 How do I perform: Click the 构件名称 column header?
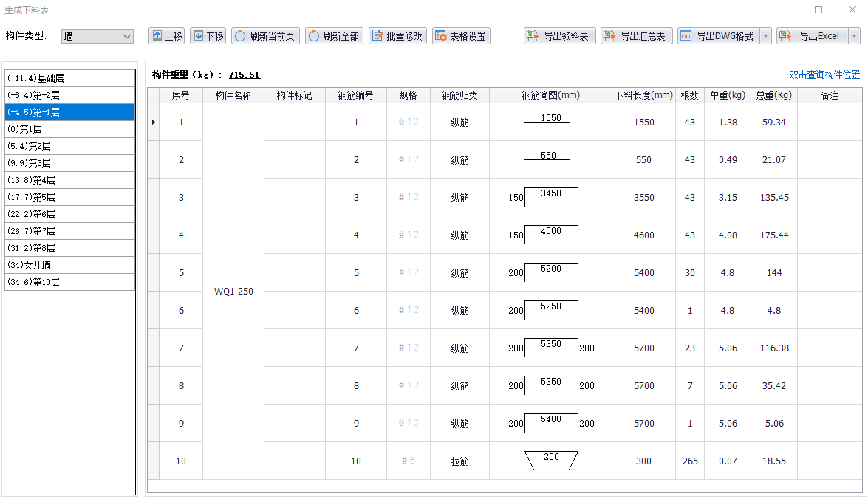233,95
